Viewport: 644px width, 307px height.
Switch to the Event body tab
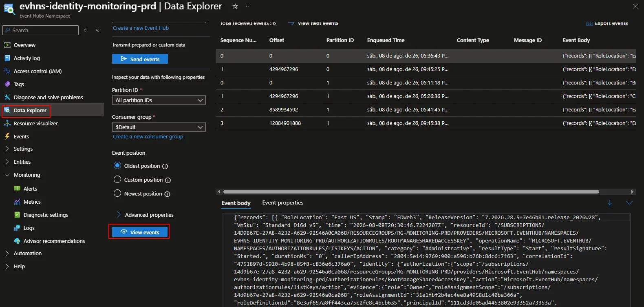point(236,203)
